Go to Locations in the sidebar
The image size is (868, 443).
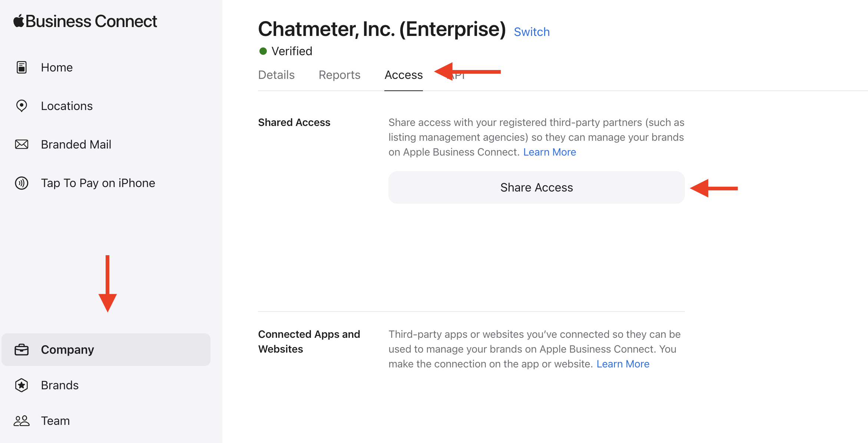point(67,106)
